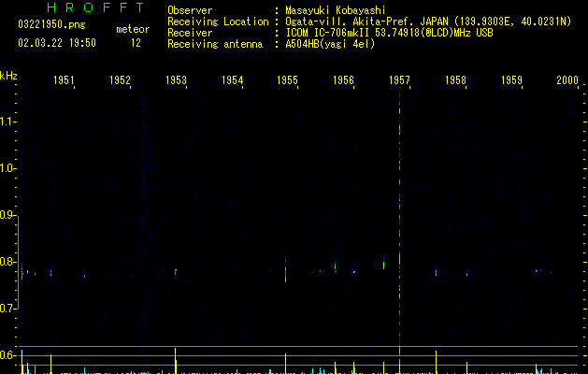This screenshot has height=374, width=588.
Task: Click the 0.7 kHz frequency label
Action: pyautogui.click(x=7, y=309)
